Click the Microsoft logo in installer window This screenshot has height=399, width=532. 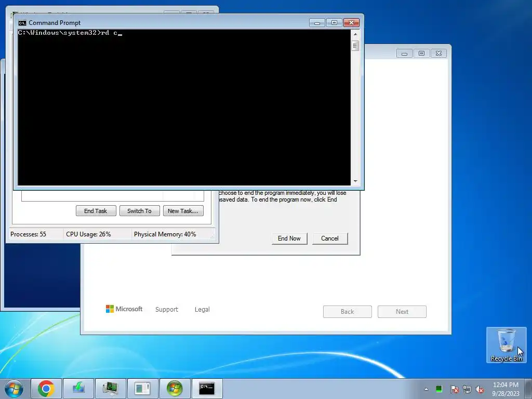click(124, 309)
